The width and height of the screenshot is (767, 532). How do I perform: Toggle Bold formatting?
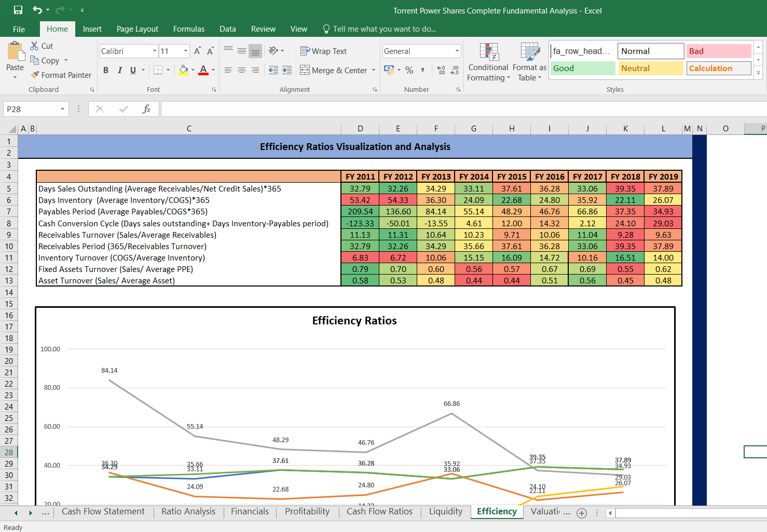pyautogui.click(x=106, y=70)
